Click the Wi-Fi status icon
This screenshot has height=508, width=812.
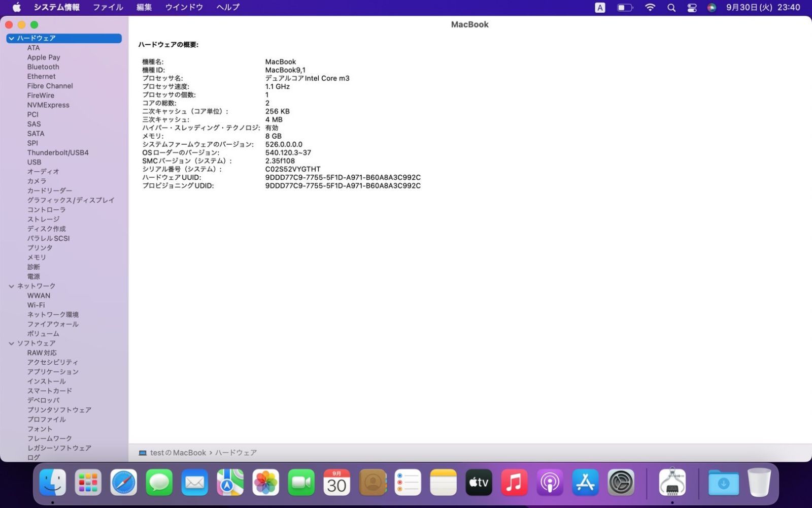[x=650, y=8]
